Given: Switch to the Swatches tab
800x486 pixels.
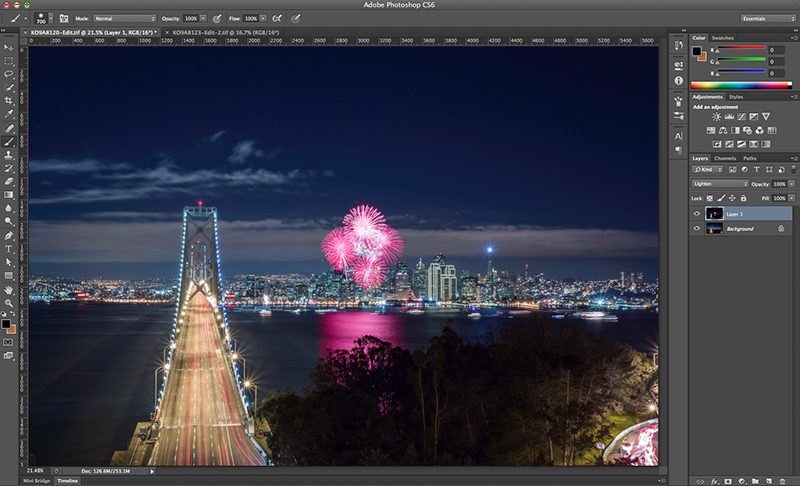Looking at the screenshot, I should click(x=722, y=38).
